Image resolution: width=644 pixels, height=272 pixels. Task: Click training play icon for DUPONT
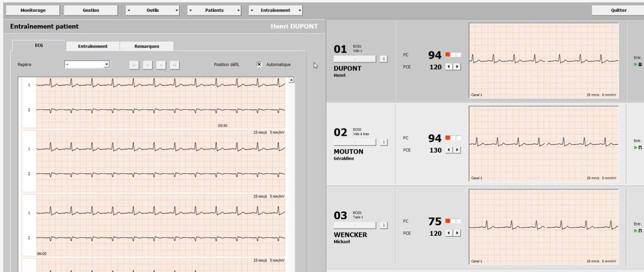tap(636, 64)
